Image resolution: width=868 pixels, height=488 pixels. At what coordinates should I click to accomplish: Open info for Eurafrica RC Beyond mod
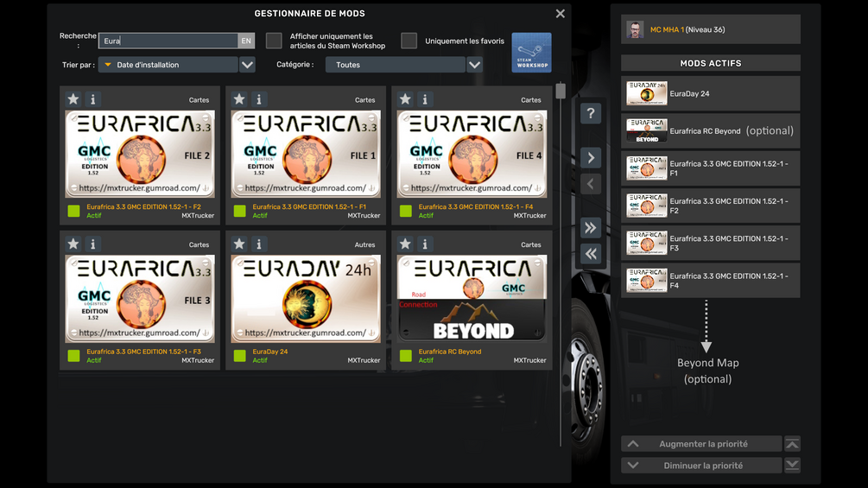coord(425,244)
